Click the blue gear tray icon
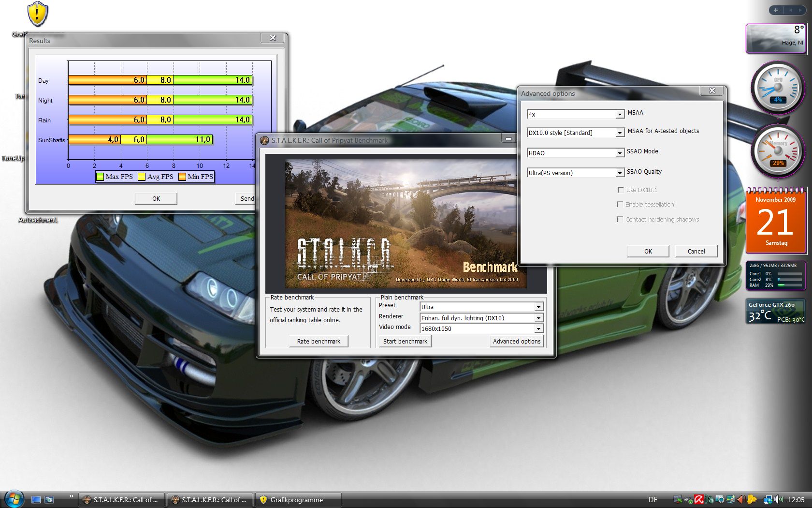This screenshot has width=812, height=508. (x=720, y=499)
